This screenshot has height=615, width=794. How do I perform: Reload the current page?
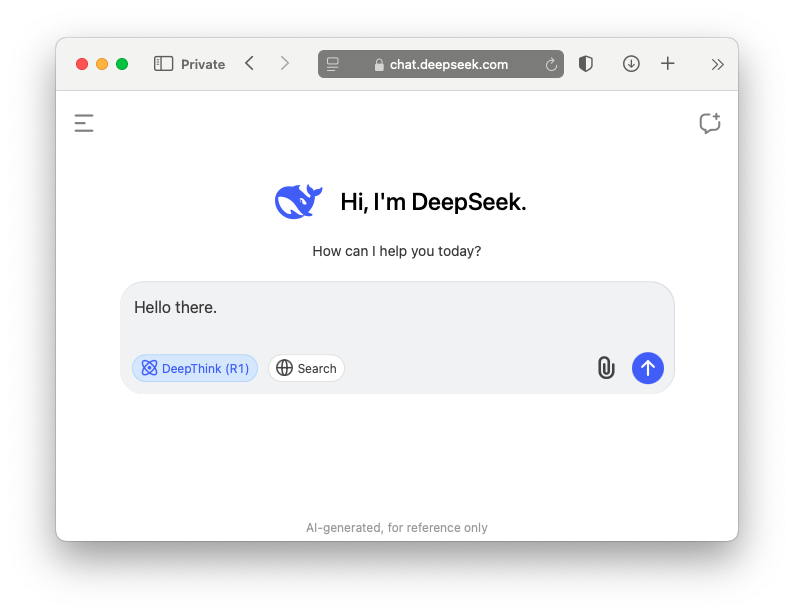pyautogui.click(x=551, y=64)
